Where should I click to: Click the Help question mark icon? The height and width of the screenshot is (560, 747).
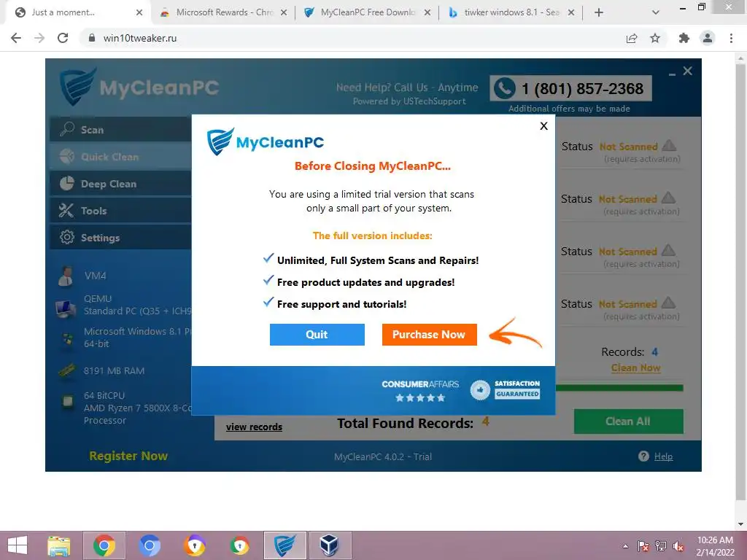[643, 456]
